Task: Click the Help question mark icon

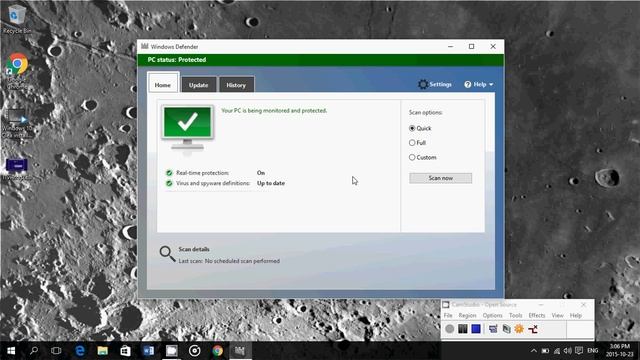Action: tap(468, 84)
